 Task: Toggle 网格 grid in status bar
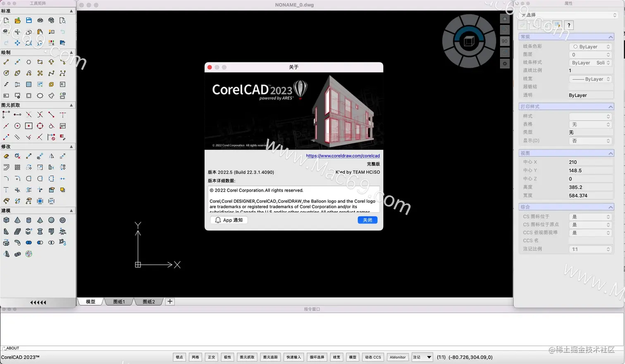pos(196,357)
